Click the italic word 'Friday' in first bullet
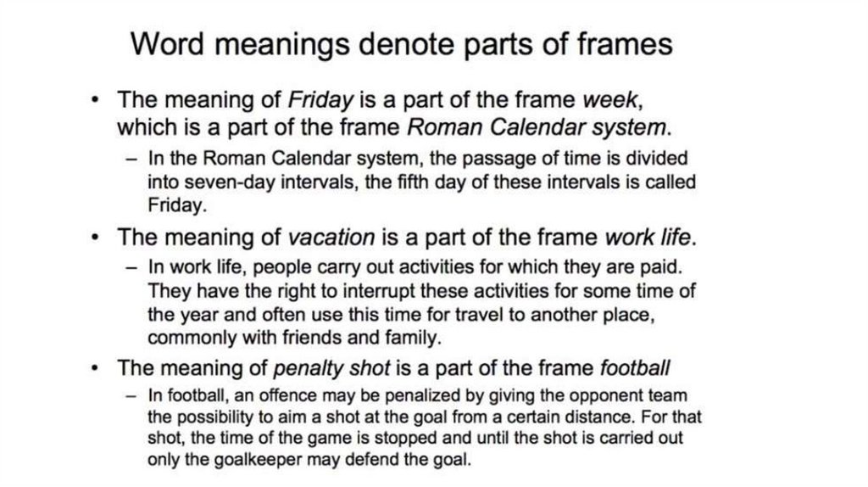 320,100
